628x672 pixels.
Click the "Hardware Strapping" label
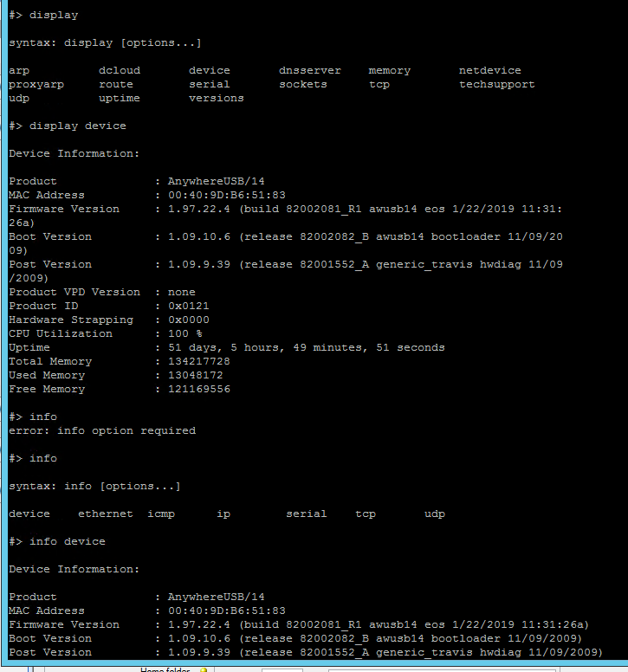pyautogui.click(x=71, y=320)
